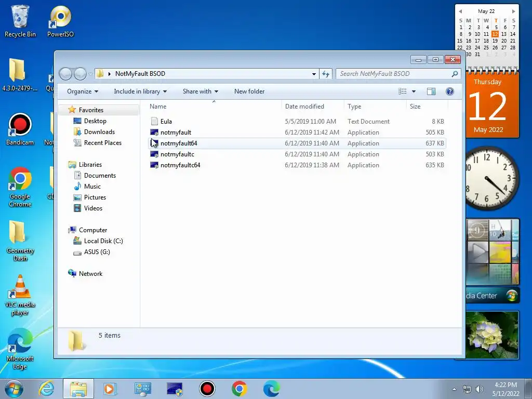
Task: Open Windows Media Player from the taskbar
Action: (x=109, y=389)
